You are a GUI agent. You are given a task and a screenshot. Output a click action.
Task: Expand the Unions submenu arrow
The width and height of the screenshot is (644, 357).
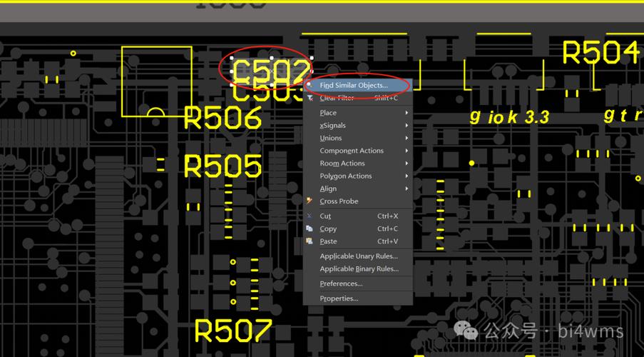click(x=407, y=139)
